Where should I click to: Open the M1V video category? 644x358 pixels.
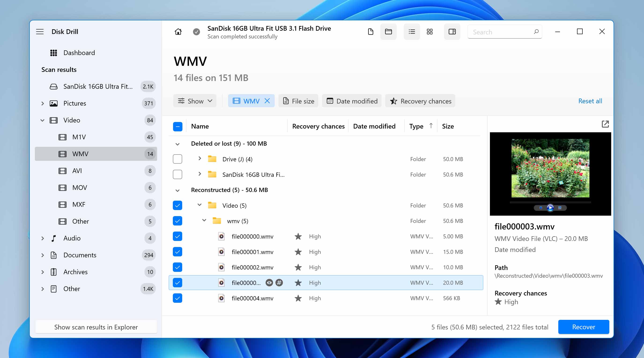point(96,137)
